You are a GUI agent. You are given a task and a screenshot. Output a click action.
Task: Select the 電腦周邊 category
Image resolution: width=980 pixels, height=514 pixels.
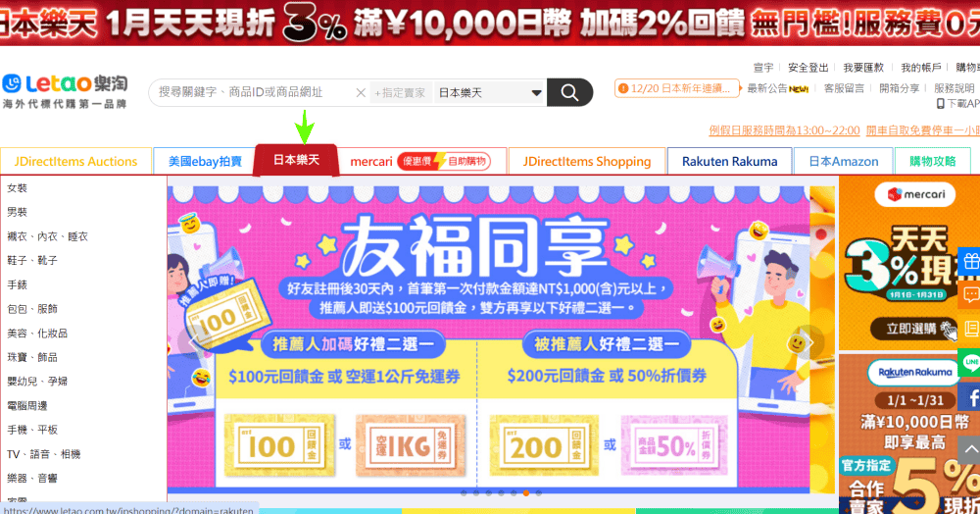(26, 406)
